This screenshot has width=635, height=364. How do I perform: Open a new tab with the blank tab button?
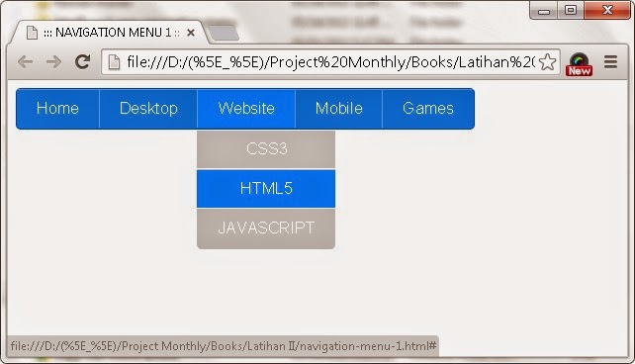click(223, 33)
